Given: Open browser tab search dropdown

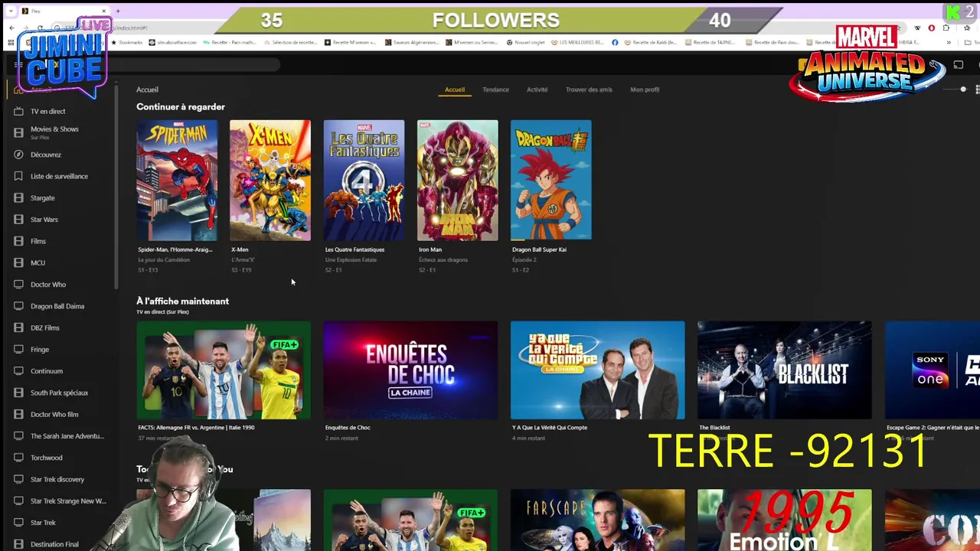Looking at the screenshot, I should [x=11, y=11].
